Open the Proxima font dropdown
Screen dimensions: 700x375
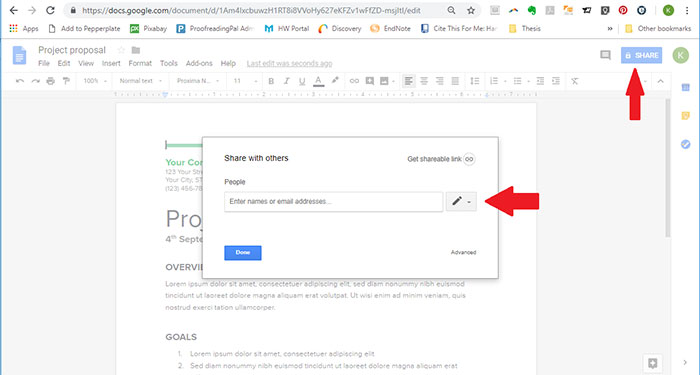(x=198, y=81)
